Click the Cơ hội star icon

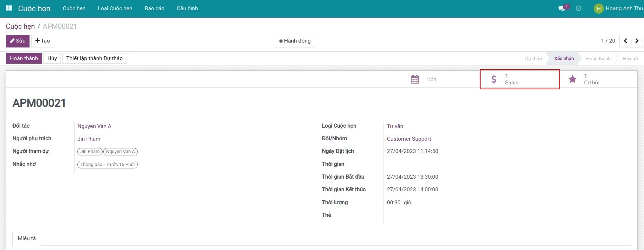click(x=573, y=79)
